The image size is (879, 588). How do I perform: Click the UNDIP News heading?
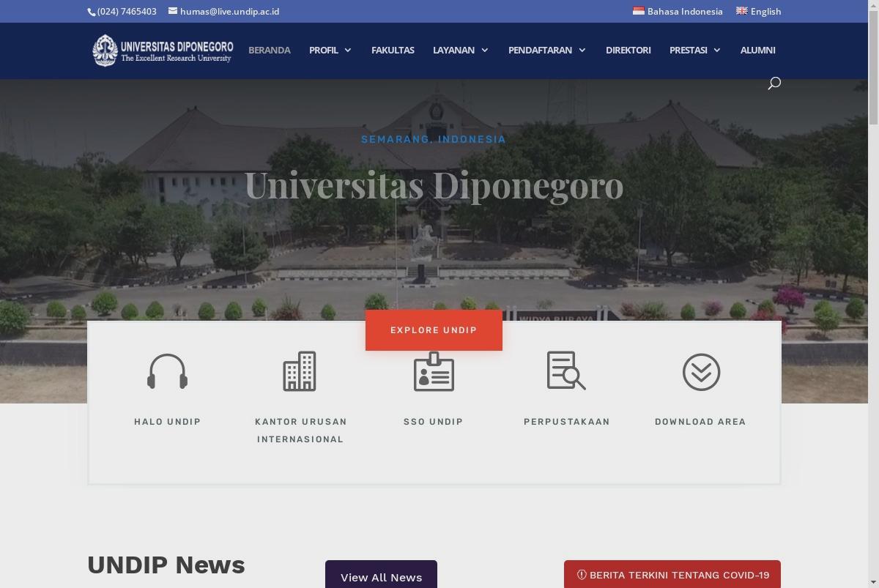coord(166,565)
